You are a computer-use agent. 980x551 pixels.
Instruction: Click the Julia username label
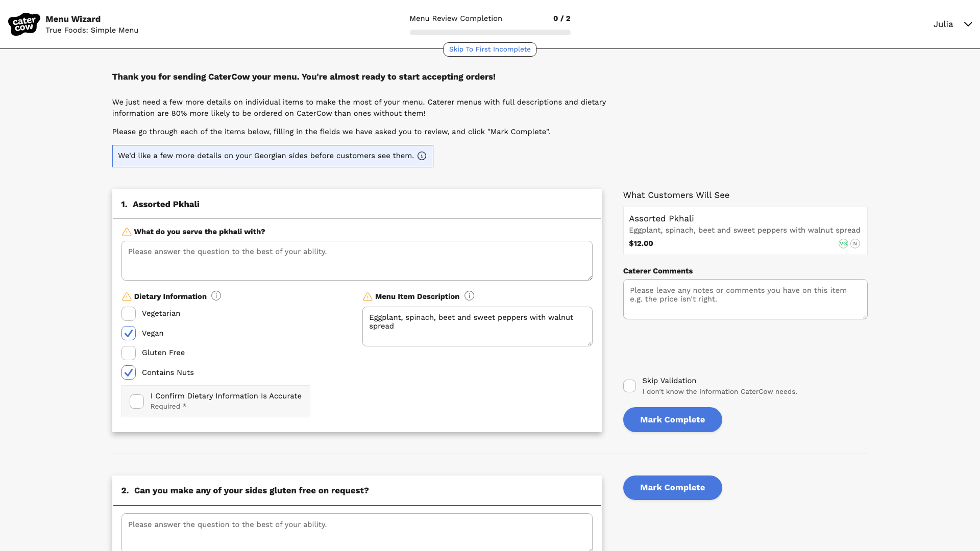pyautogui.click(x=943, y=24)
